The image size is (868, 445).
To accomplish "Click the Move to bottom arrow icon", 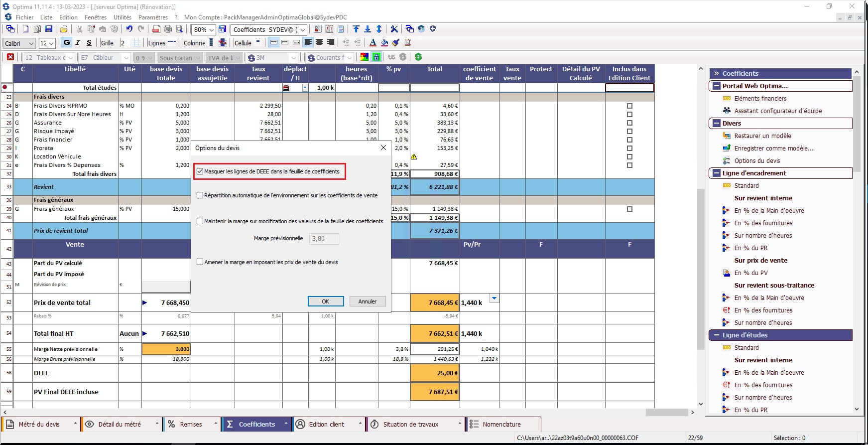I will click(368, 29).
